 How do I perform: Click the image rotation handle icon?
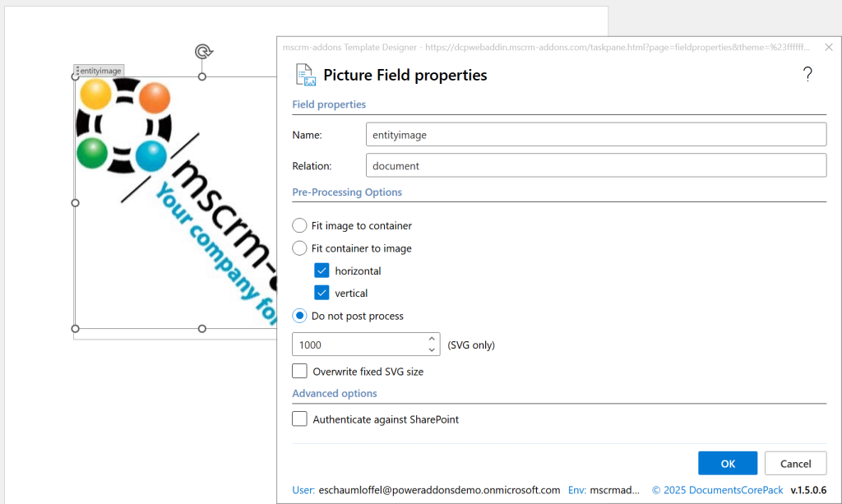pyautogui.click(x=202, y=52)
